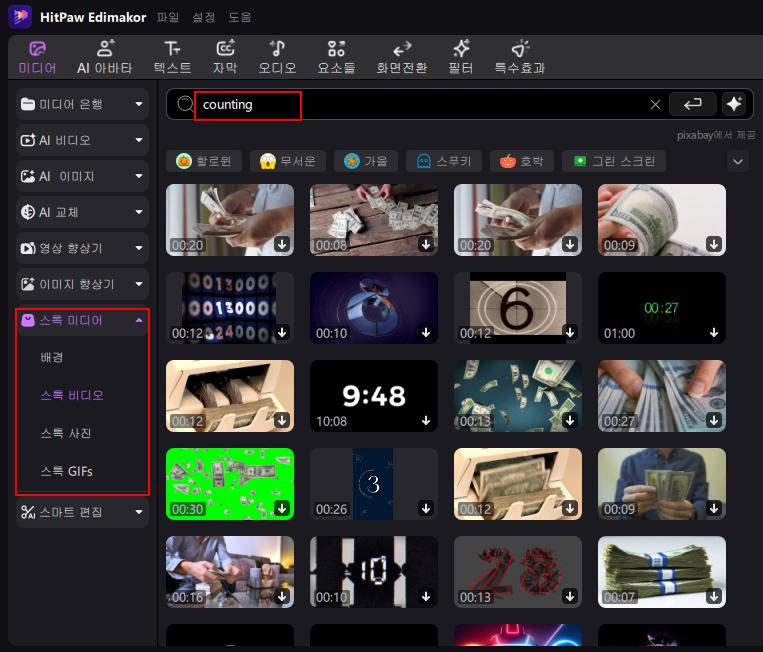Screen dimensions: 763x652
Task: Open the 필터 tab
Action: (461, 57)
